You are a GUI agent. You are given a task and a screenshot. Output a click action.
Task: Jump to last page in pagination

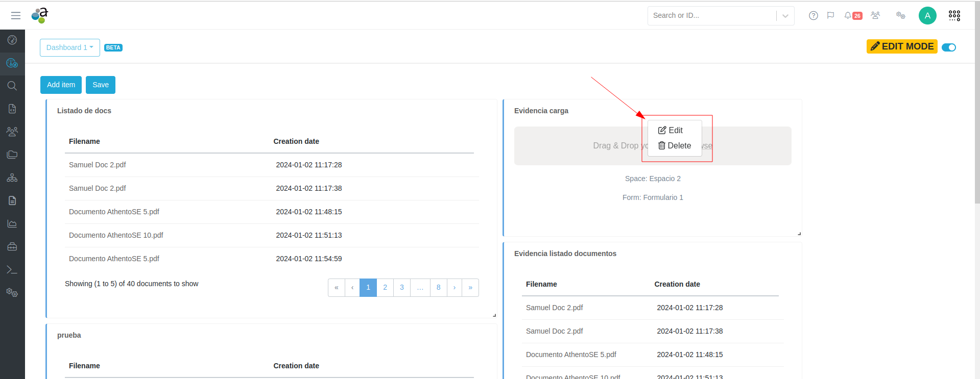tap(470, 288)
